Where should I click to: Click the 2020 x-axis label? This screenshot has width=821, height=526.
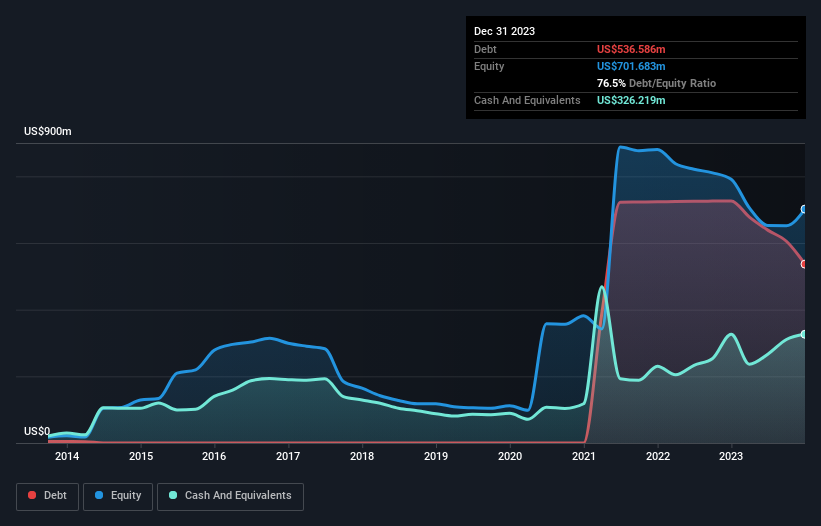pyautogui.click(x=510, y=456)
